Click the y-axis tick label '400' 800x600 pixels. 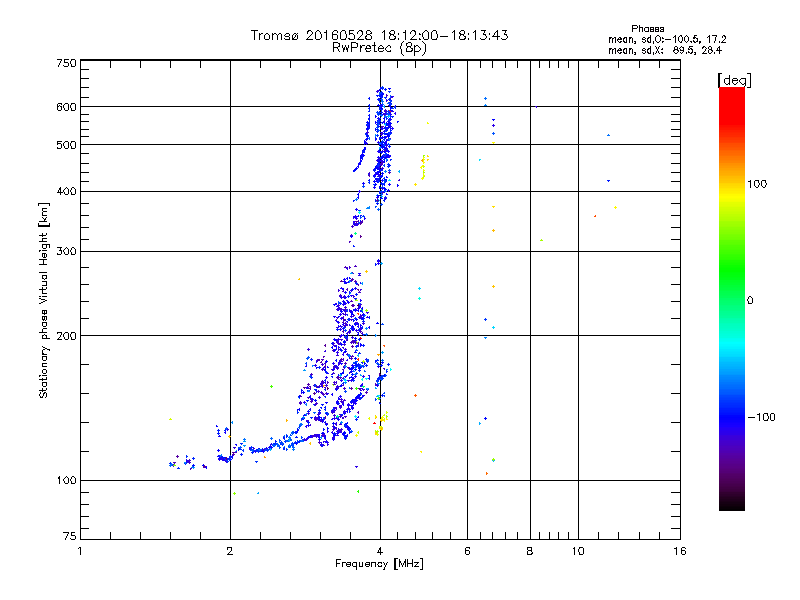click(x=67, y=192)
